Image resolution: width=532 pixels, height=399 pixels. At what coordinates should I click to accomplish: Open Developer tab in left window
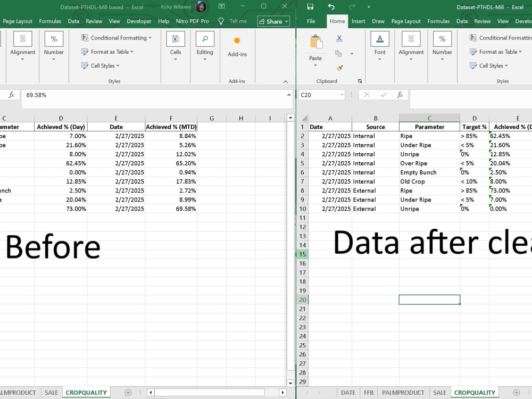pyautogui.click(x=139, y=21)
